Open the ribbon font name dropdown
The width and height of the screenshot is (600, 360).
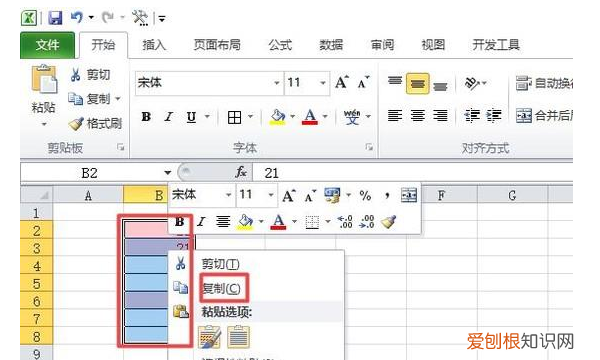coord(276,83)
